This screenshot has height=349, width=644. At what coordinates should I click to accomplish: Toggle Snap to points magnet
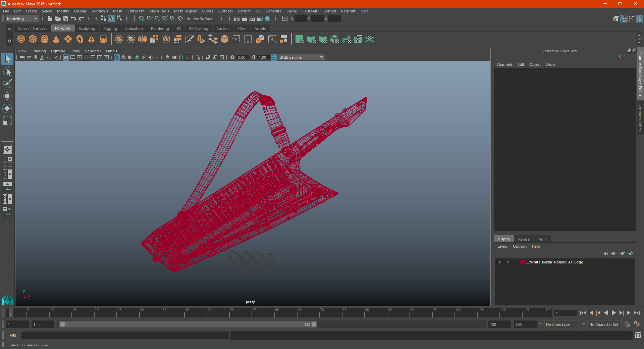pyautogui.click(x=157, y=19)
